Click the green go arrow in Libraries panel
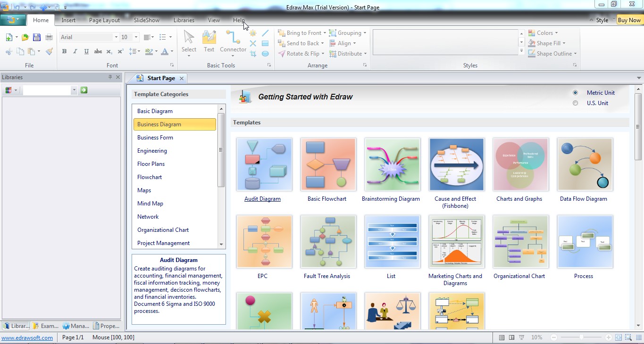The image size is (644, 344). click(x=84, y=90)
